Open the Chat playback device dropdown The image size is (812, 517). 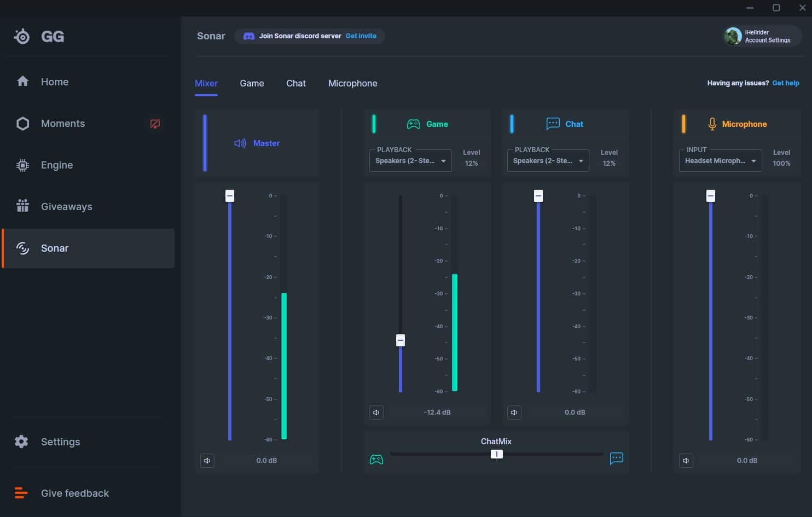click(548, 160)
